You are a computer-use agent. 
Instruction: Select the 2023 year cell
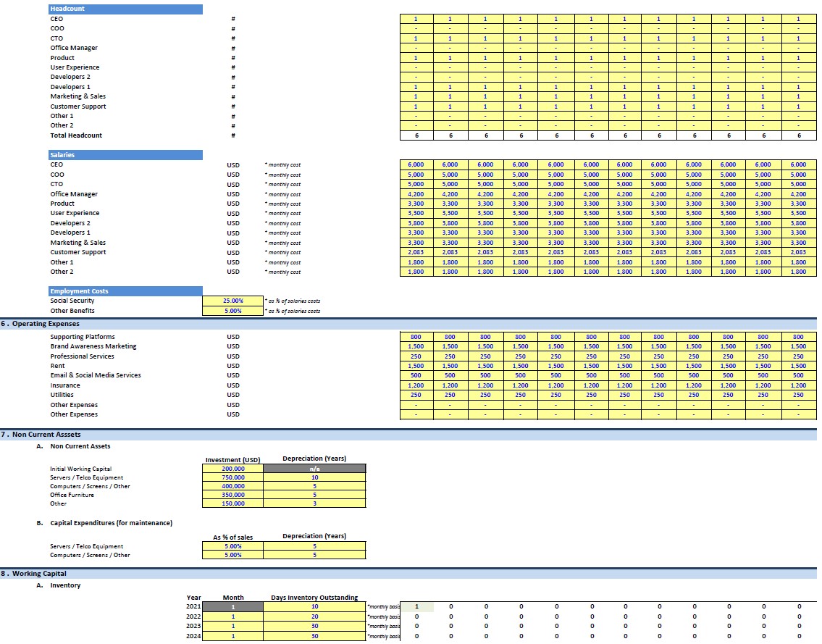[x=193, y=626]
